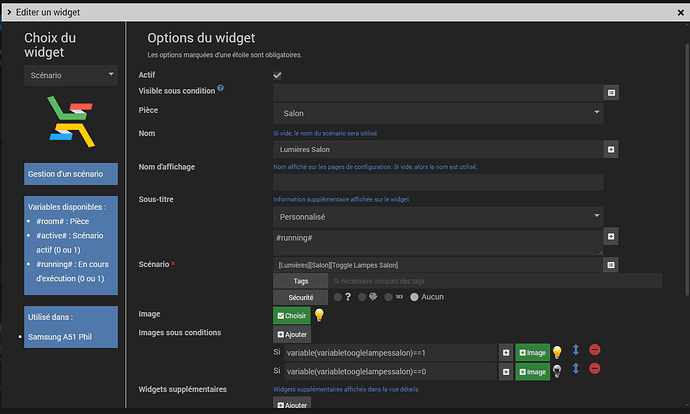Click the help icon near Visible sous condition

point(220,89)
